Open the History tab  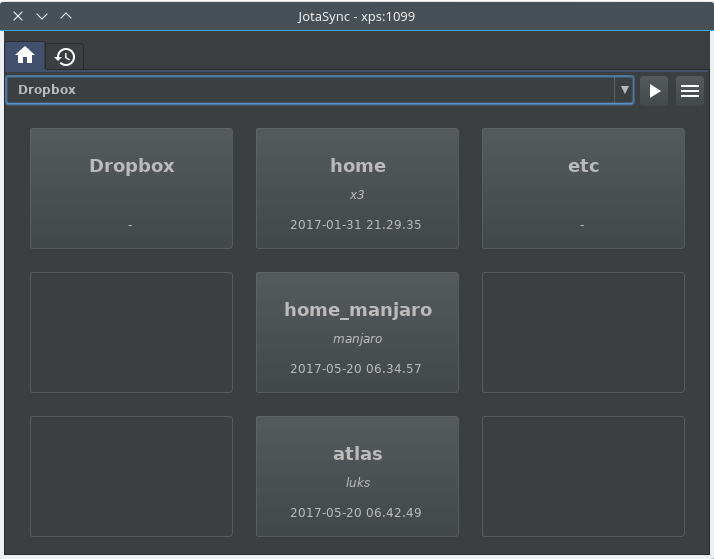[65, 57]
